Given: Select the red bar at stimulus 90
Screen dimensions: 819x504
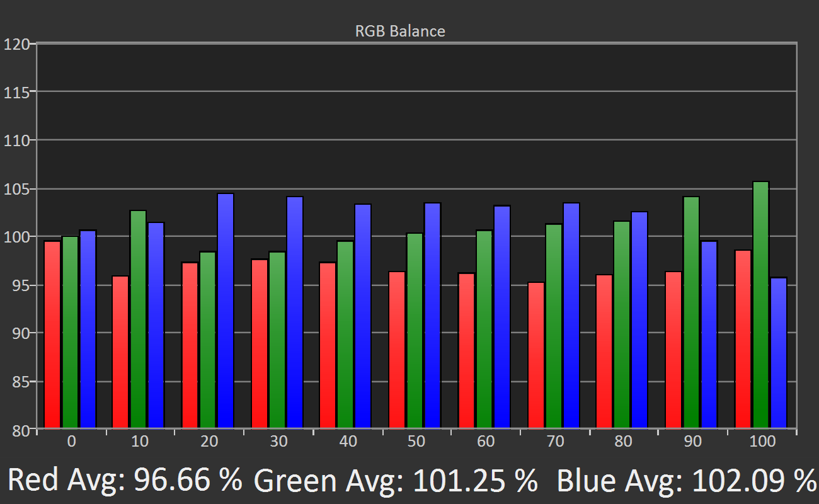Looking at the screenshot, I should [673, 351].
